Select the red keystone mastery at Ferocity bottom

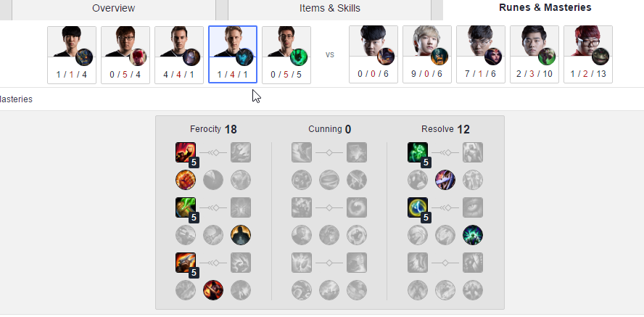tap(213, 290)
